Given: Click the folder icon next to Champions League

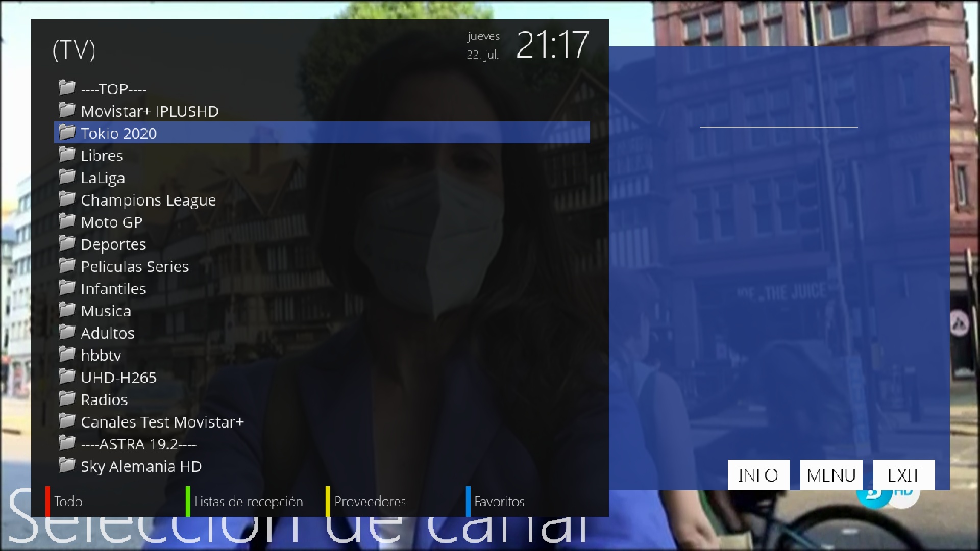Looking at the screenshot, I should pyautogui.click(x=67, y=199).
